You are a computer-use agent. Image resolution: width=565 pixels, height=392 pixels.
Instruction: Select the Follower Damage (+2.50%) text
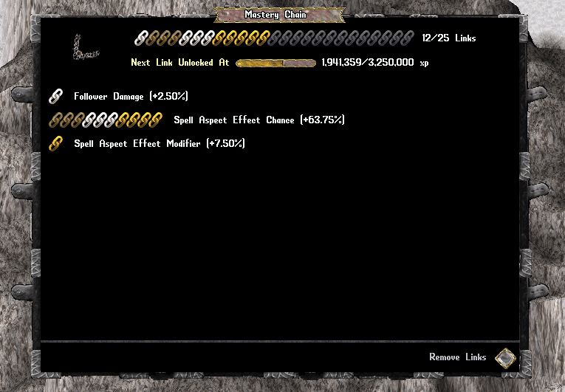(131, 96)
